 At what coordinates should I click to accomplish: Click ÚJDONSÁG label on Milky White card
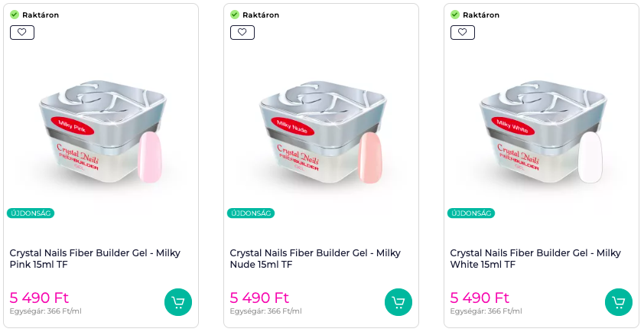tap(471, 213)
